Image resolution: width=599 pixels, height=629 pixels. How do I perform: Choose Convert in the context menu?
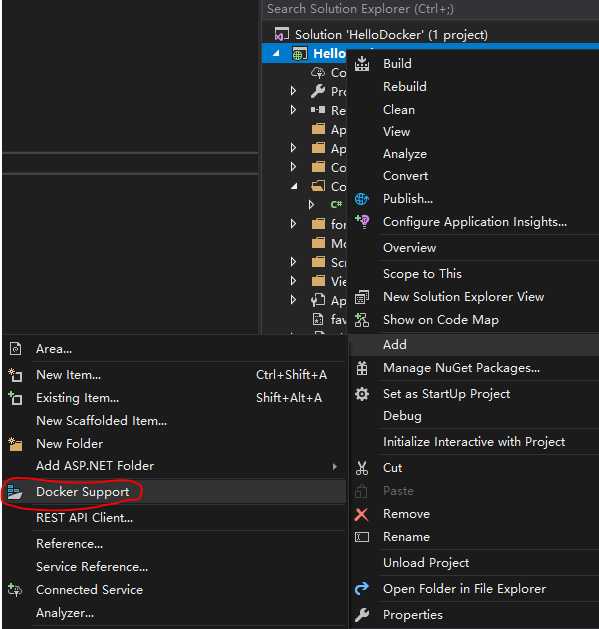(x=406, y=176)
